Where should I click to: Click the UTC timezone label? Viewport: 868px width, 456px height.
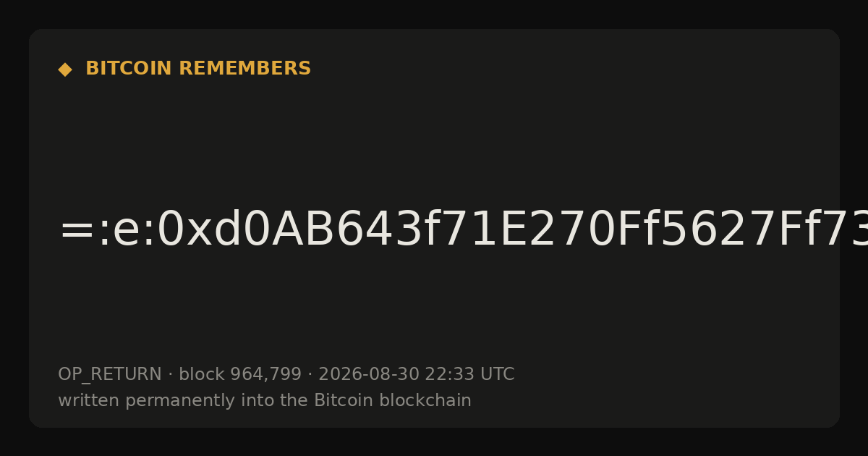pos(496,374)
